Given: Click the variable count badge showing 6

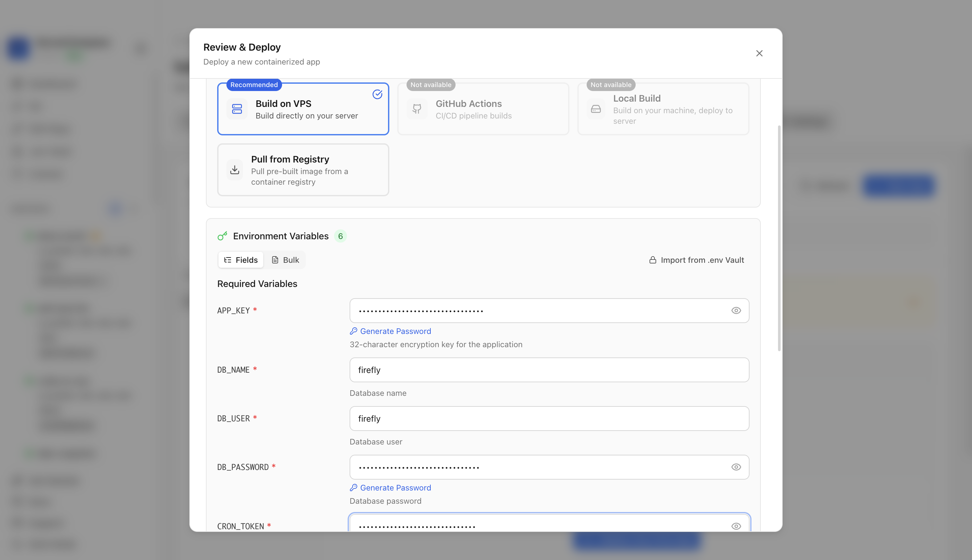Looking at the screenshot, I should 340,236.
